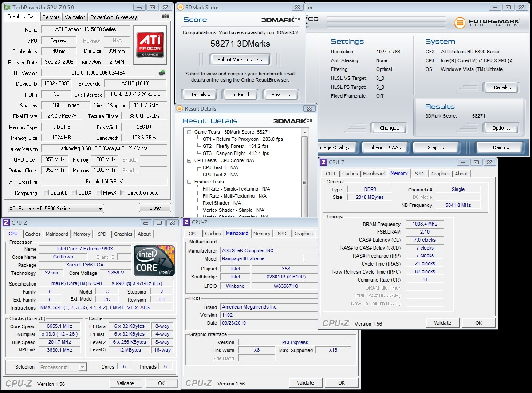Image resolution: width=532 pixels, height=393 pixels.
Task: Open Graphics tab in the CPU-Z Mainboard window
Action: coord(303,234)
